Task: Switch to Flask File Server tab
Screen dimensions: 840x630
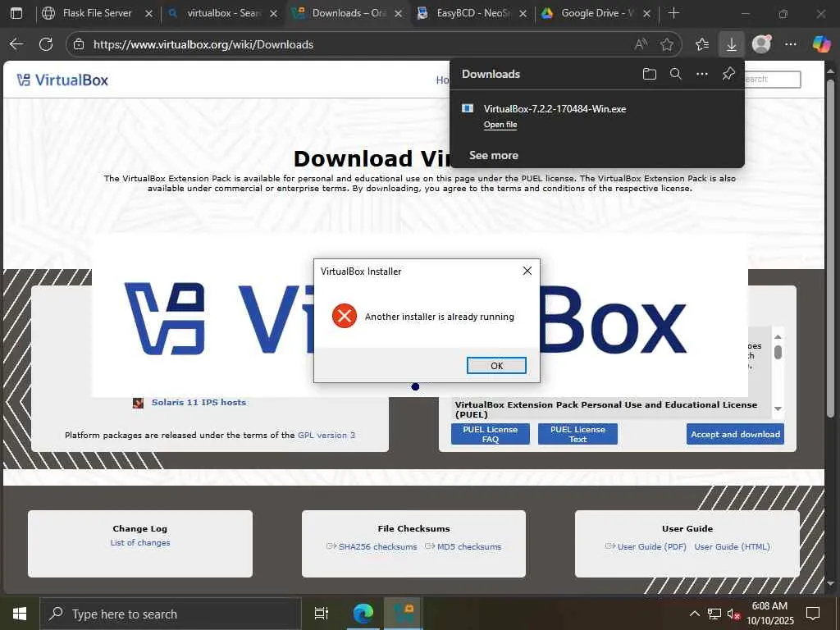Action: point(97,13)
